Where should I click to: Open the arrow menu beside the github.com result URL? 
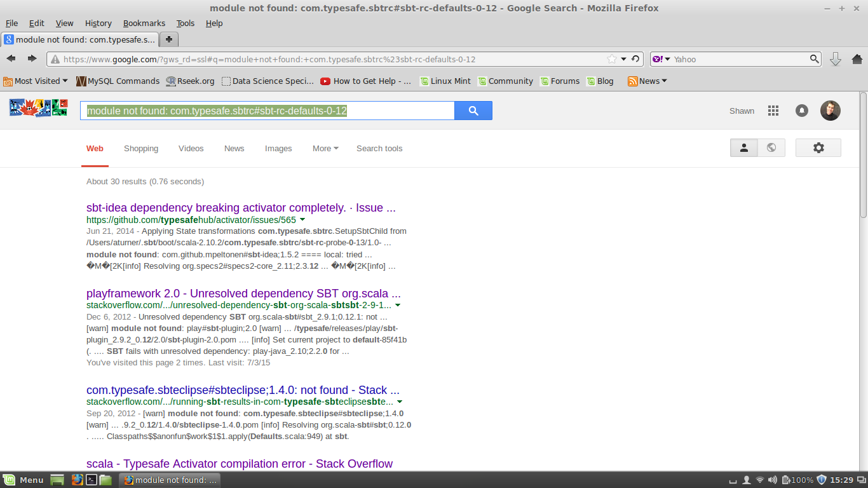tap(302, 220)
